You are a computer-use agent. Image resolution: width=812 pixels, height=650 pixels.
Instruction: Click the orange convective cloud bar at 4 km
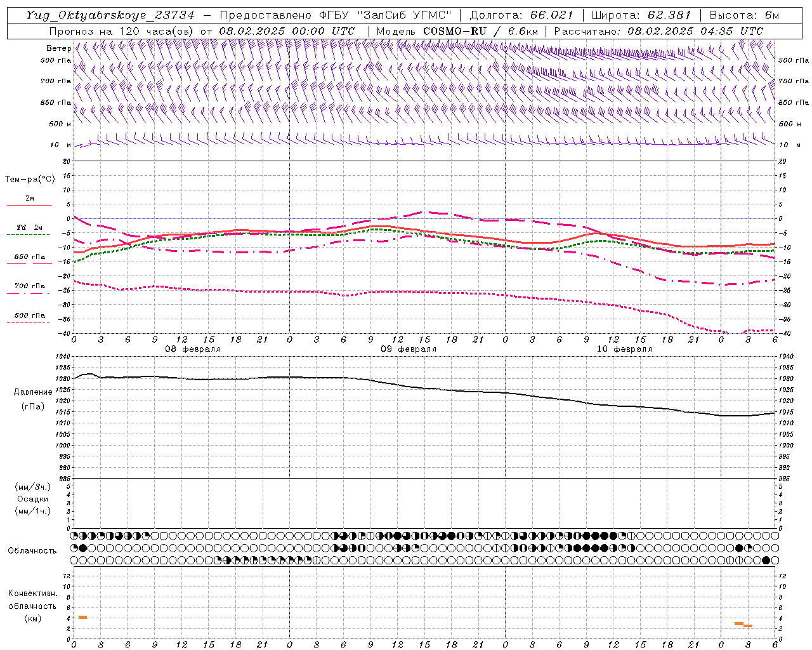pyautogui.click(x=82, y=617)
